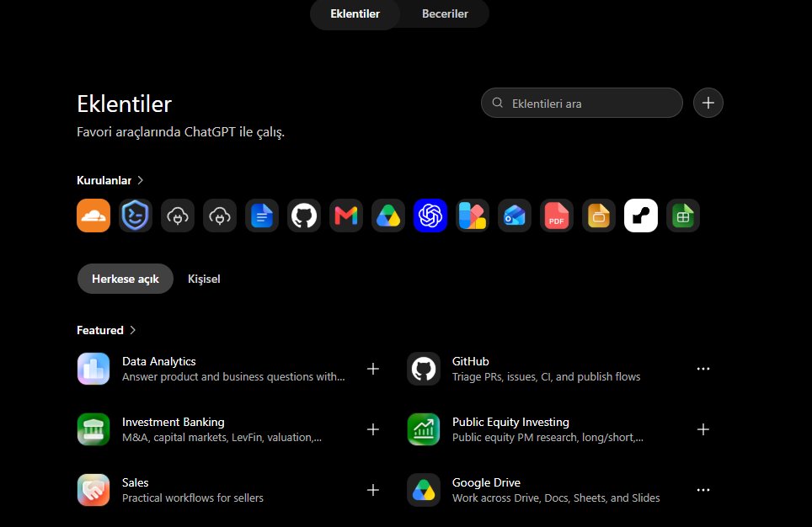Expand the Kurulanlar section chevron
The width and height of the screenshot is (812, 527).
pos(141,180)
